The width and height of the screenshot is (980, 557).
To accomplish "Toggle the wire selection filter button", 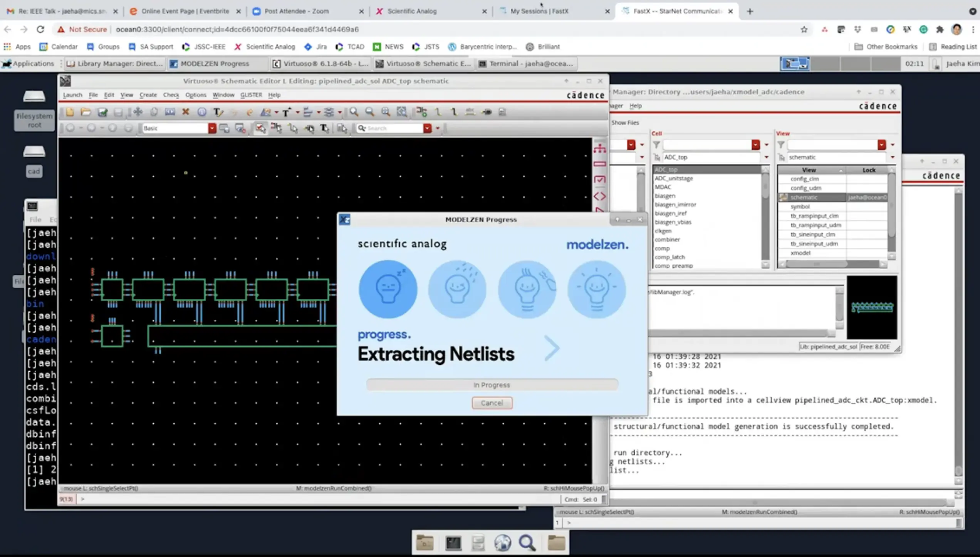I will (292, 128).
